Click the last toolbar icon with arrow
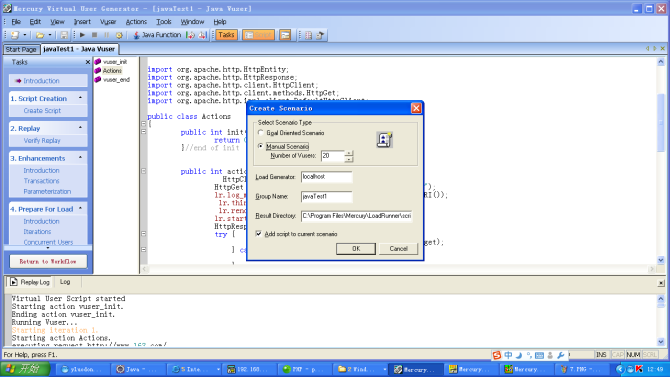 tap(320, 35)
